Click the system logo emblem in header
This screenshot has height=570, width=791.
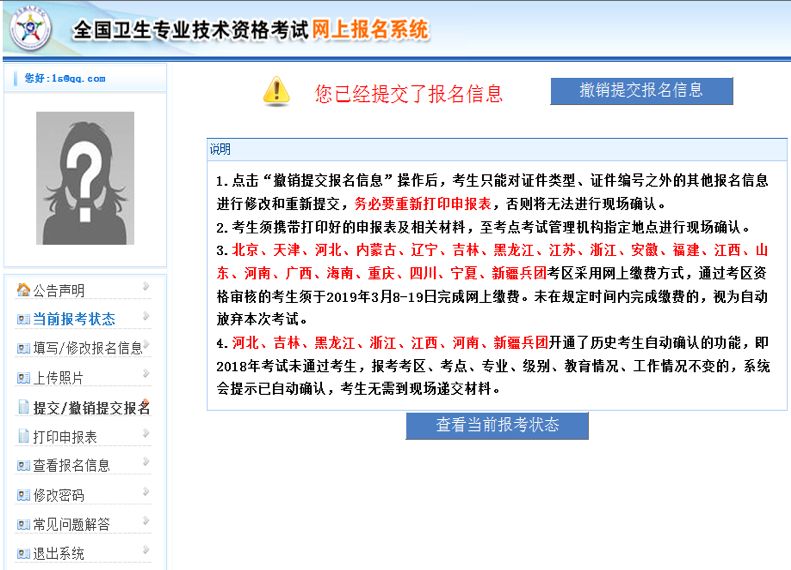(x=30, y=28)
